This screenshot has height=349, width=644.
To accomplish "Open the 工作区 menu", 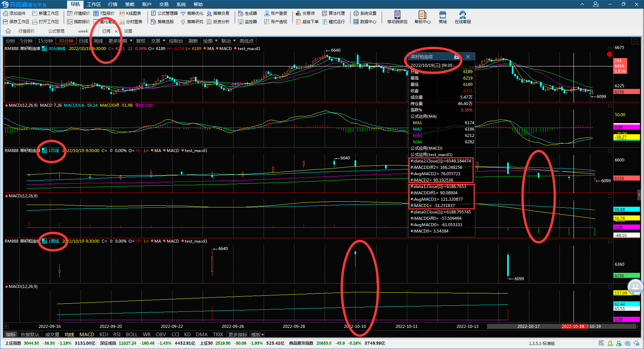I will click(94, 4).
